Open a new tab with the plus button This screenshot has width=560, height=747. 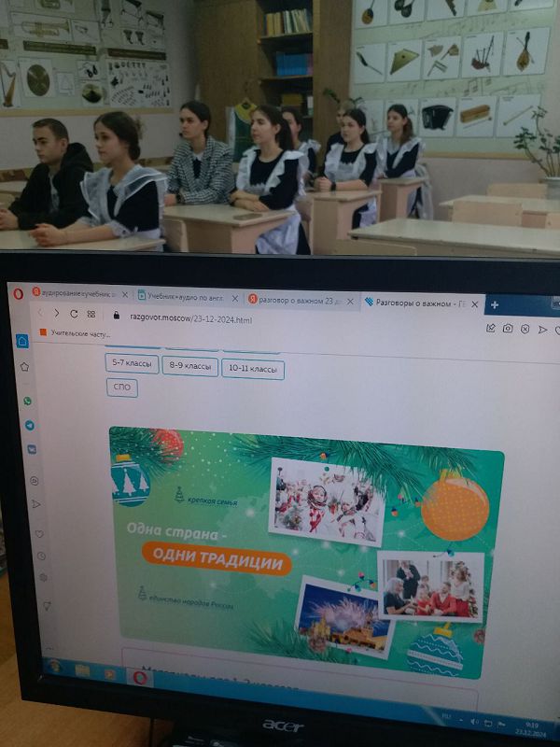point(495,305)
